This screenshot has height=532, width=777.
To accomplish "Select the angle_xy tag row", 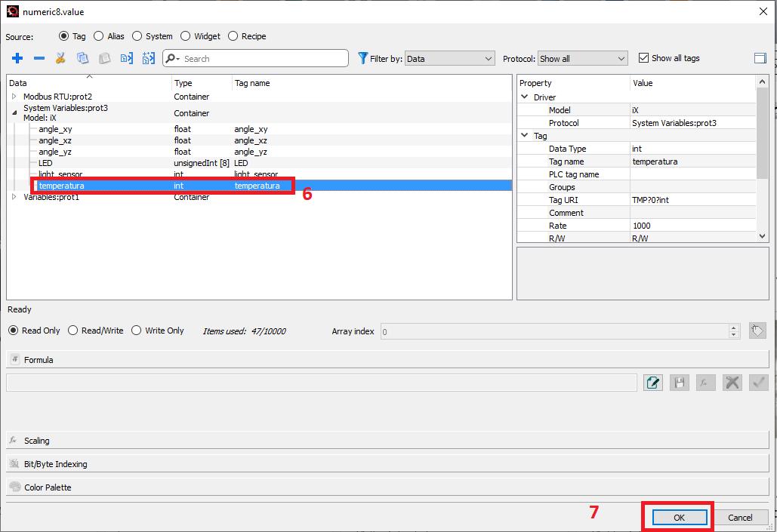I will coord(260,129).
